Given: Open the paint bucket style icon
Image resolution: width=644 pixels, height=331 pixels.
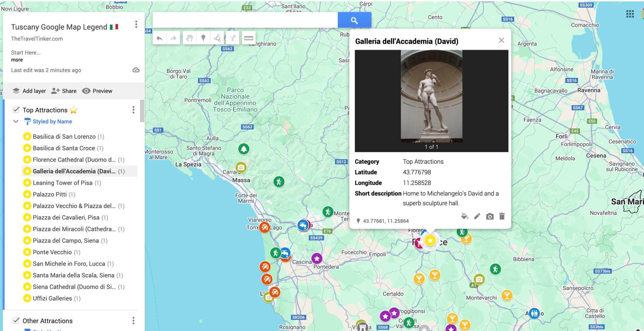Looking at the screenshot, I should click(x=464, y=216).
